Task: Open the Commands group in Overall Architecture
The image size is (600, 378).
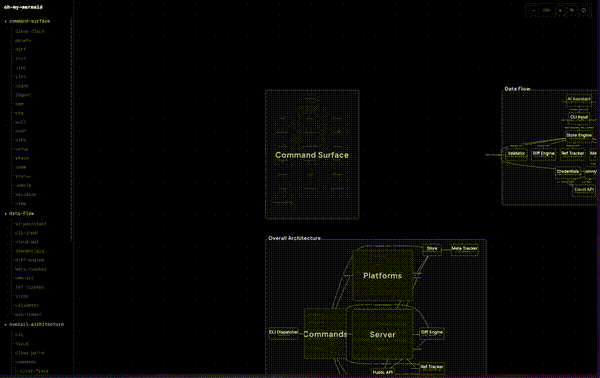Action: pyautogui.click(x=325, y=334)
